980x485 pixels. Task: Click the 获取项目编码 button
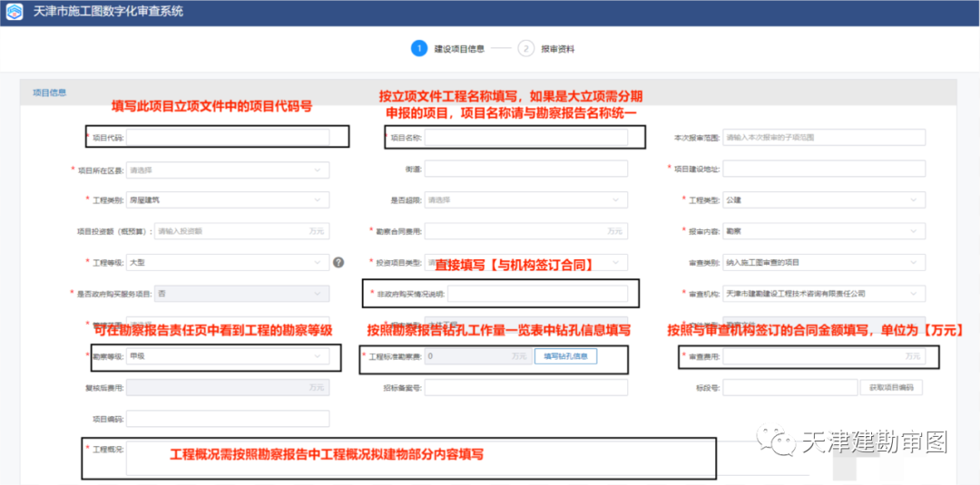[x=891, y=387]
